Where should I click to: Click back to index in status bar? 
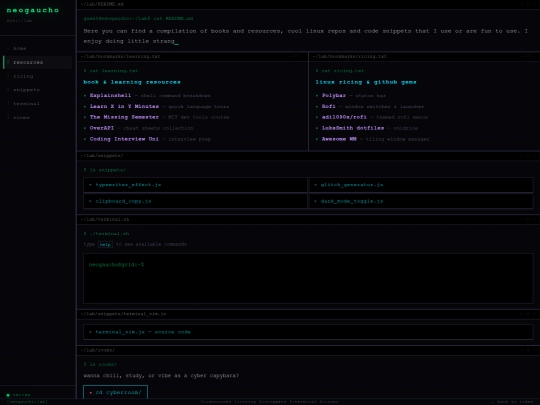[x=513, y=402]
